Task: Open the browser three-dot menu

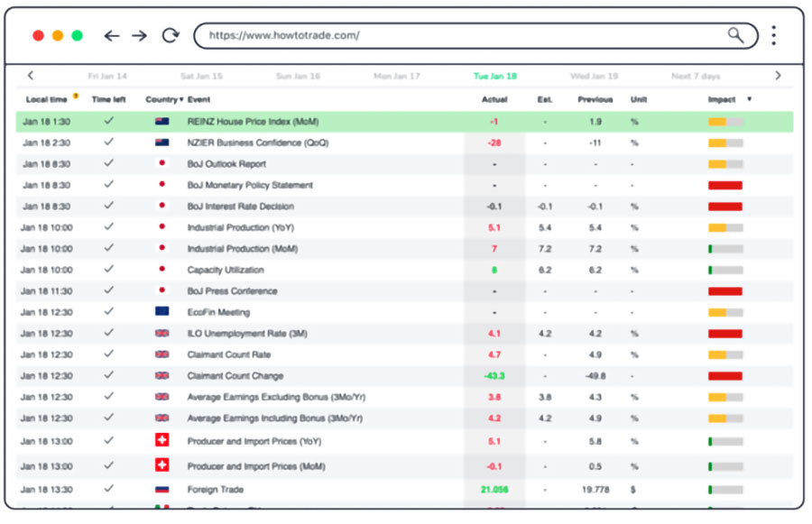Action: tap(774, 35)
